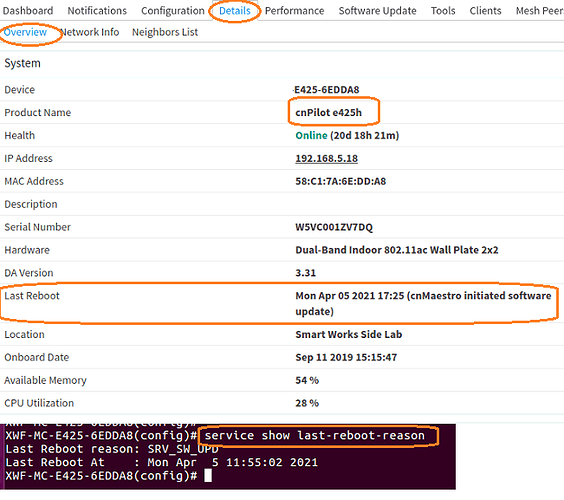Click the System section heading
Viewport: 564px width, 500px height.
click(x=22, y=64)
